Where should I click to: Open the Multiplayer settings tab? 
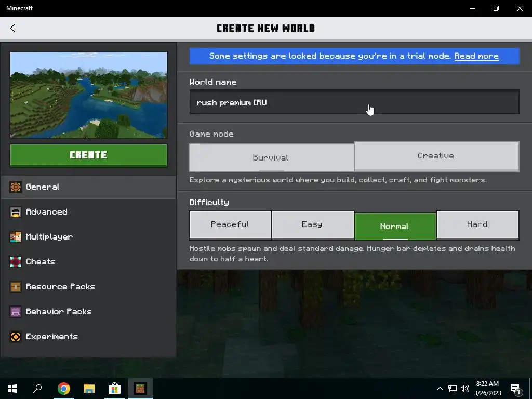click(88, 237)
